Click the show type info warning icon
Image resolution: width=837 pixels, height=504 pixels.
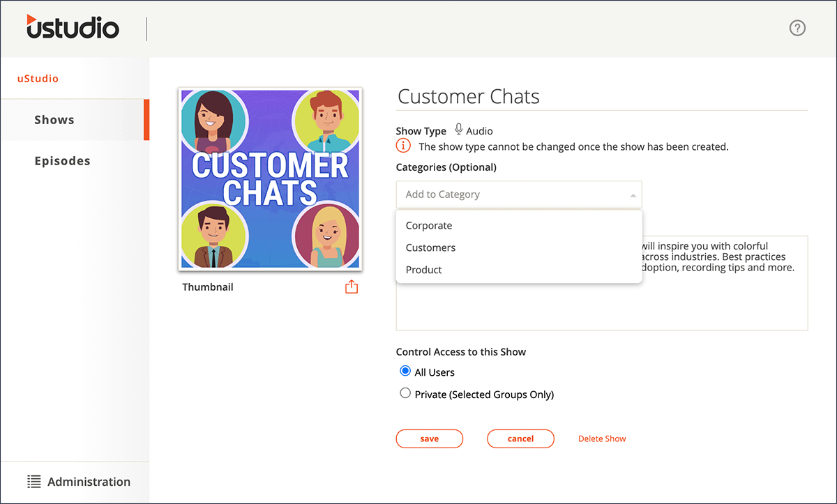(x=403, y=146)
